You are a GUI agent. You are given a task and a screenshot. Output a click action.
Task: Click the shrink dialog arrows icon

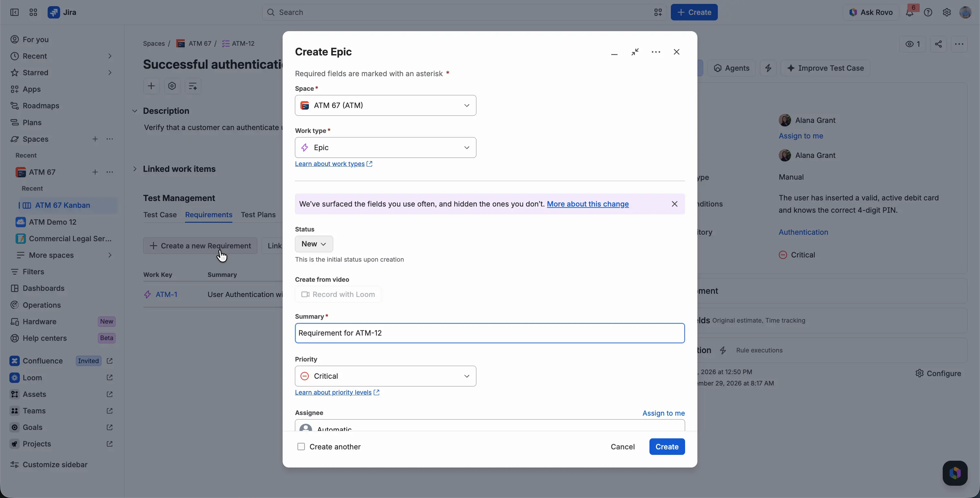(x=635, y=52)
